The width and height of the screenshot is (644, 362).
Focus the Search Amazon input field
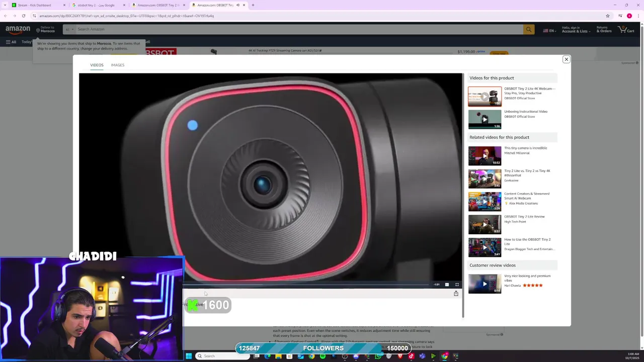click(x=299, y=29)
